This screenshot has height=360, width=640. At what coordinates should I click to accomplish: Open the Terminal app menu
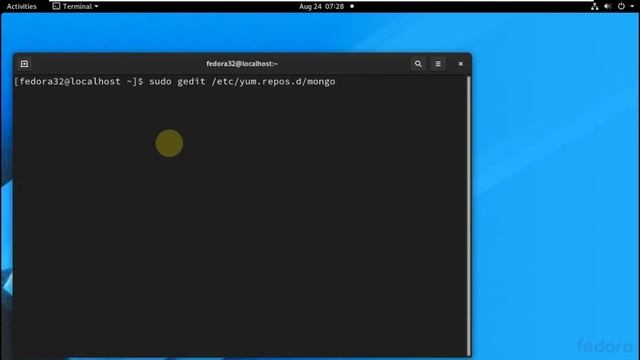(x=76, y=6)
